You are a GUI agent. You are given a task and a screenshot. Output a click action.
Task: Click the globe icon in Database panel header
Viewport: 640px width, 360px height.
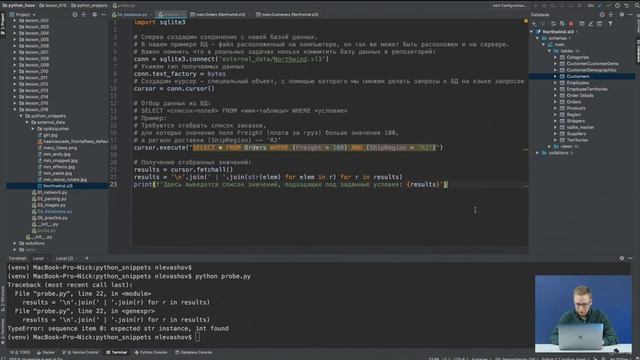[x=602, y=15]
